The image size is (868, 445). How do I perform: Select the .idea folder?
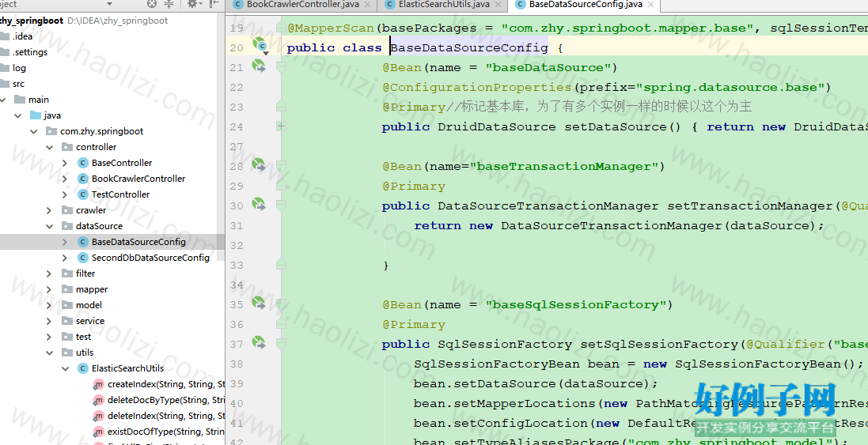tap(23, 36)
